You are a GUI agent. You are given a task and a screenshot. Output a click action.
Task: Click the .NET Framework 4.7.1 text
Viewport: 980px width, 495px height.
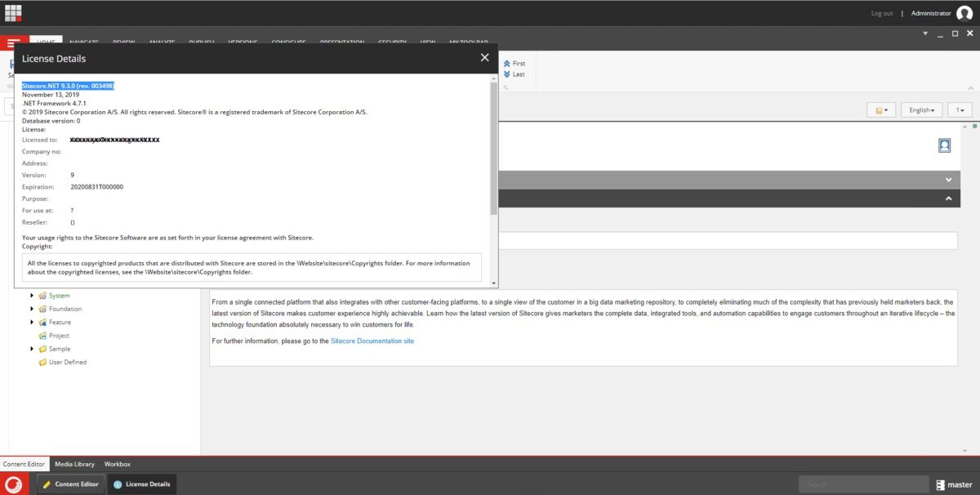coord(54,103)
